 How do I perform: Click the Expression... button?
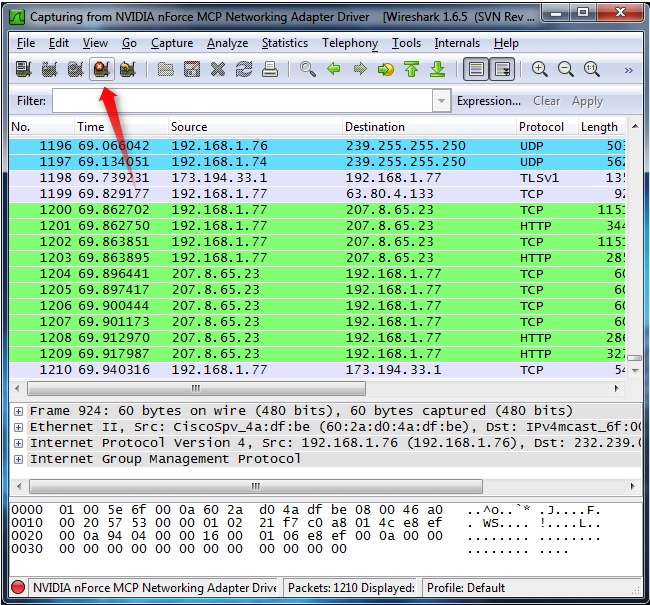click(488, 101)
